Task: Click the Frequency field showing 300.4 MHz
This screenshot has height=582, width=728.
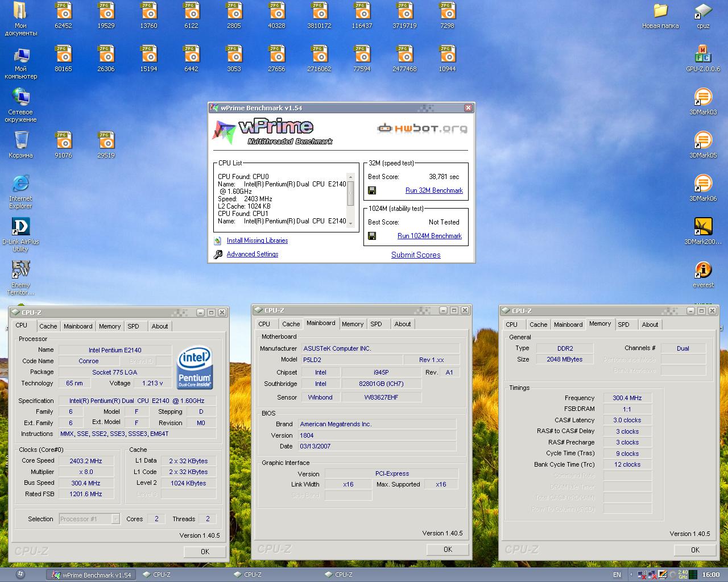Action: [x=627, y=398]
